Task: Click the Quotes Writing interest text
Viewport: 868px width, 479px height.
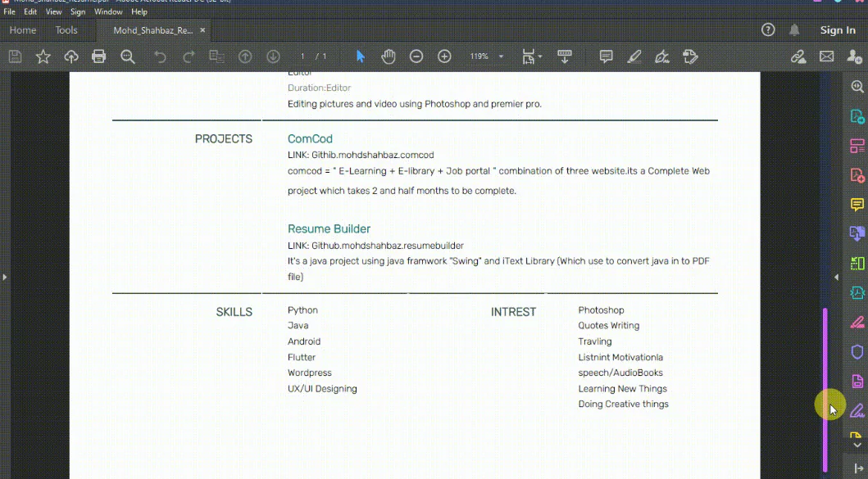Action: point(609,326)
